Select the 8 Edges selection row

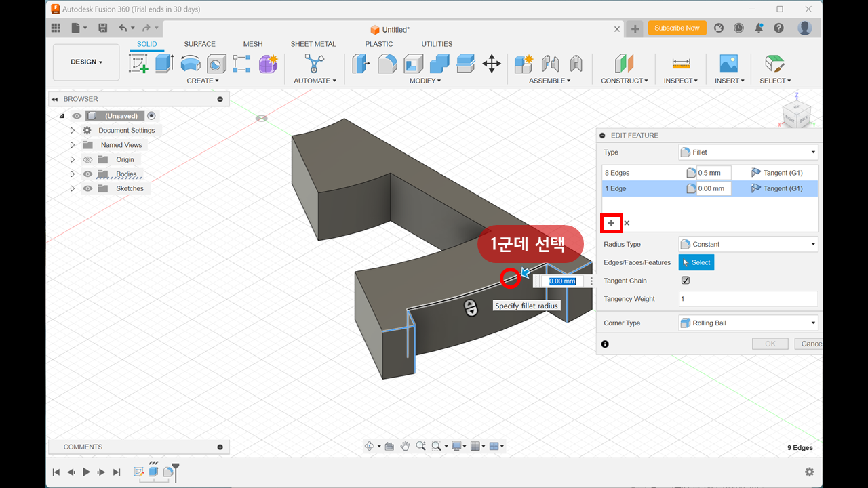click(x=710, y=173)
